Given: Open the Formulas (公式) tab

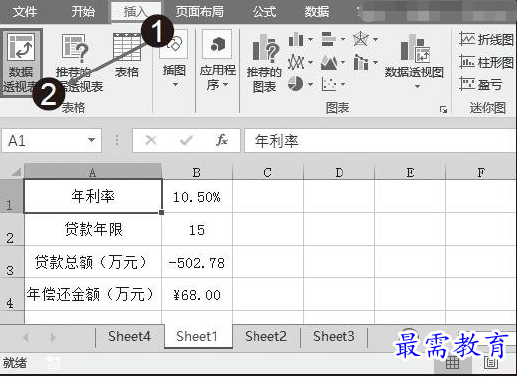Looking at the screenshot, I should pyautogui.click(x=264, y=12).
